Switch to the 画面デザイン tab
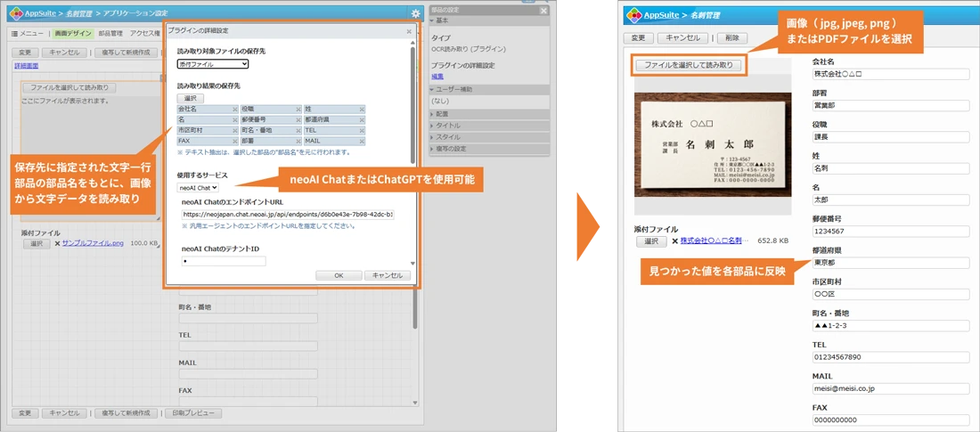This screenshot has width=980, height=432. 73,34
